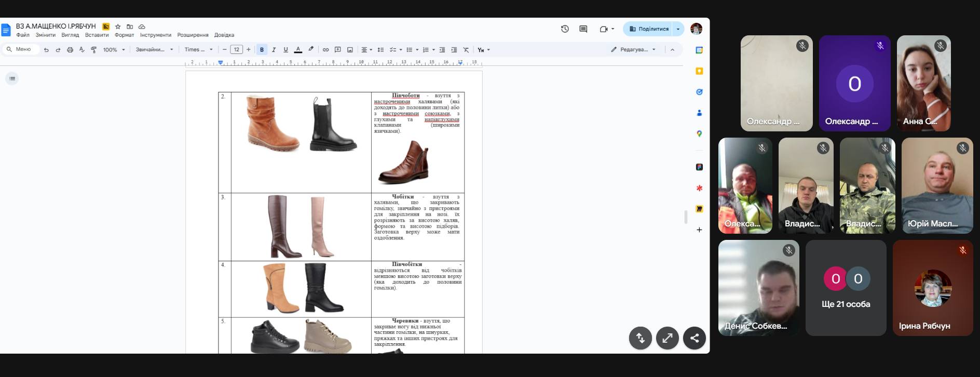Open the 100% zoom dropdown
This screenshot has height=377, width=980.
tap(114, 50)
